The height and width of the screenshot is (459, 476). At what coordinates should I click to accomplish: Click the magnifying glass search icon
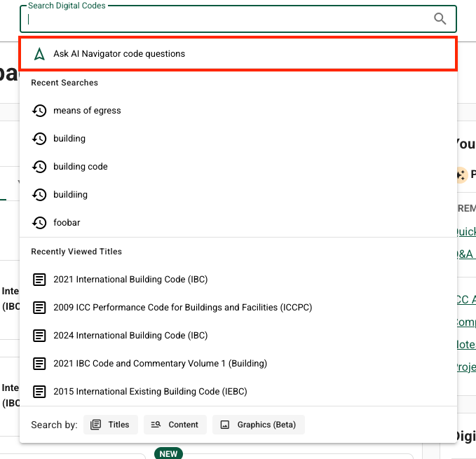(x=440, y=18)
